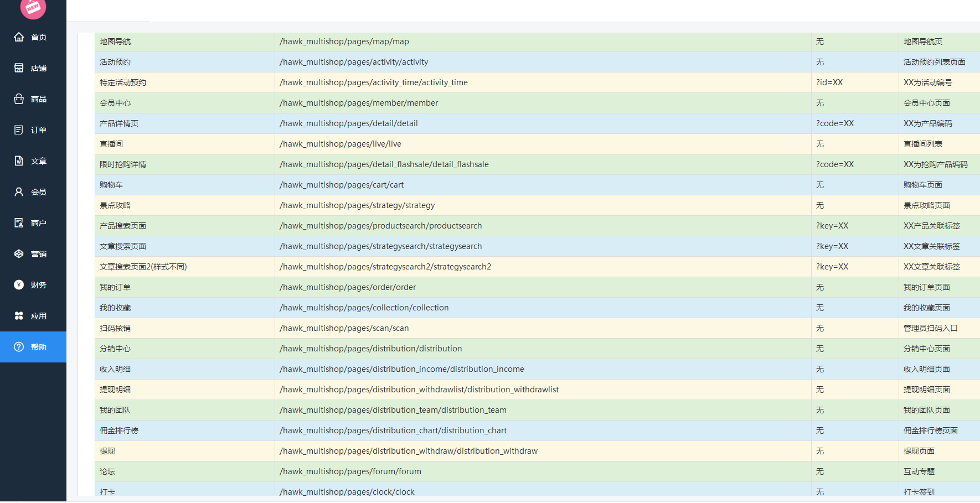Select the ?code=XX parameter in 产品详情页 row

click(835, 123)
